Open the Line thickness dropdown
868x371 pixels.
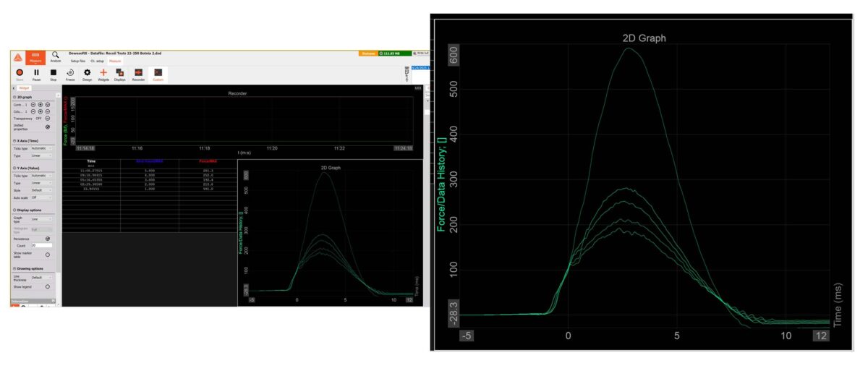41,278
